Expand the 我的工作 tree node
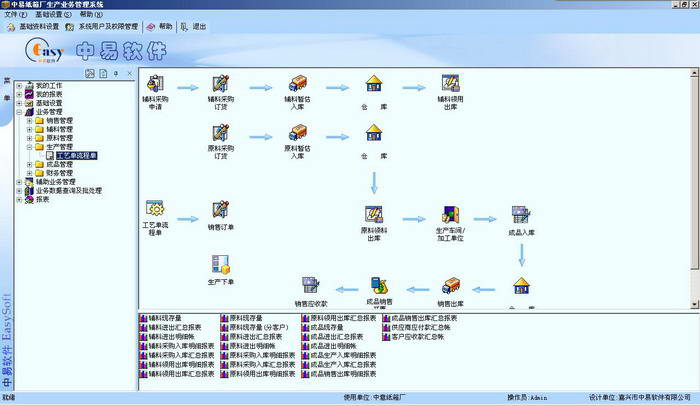The image size is (700, 406). pyautogui.click(x=19, y=85)
